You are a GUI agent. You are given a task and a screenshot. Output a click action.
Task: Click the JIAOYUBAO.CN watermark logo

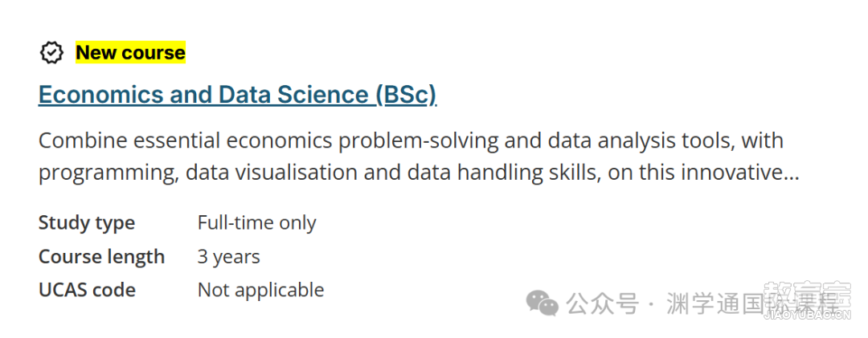click(806, 301)
